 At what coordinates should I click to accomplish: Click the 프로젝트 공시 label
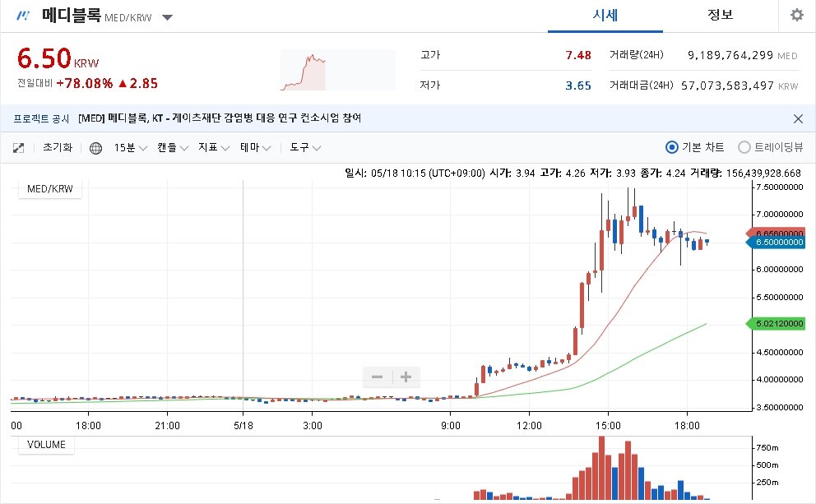coord(41,118)
